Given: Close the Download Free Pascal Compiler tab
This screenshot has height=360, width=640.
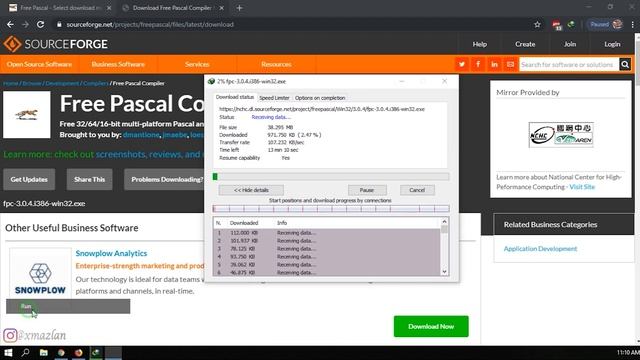Looking at the screenshot, I should (x=222, y=8).
